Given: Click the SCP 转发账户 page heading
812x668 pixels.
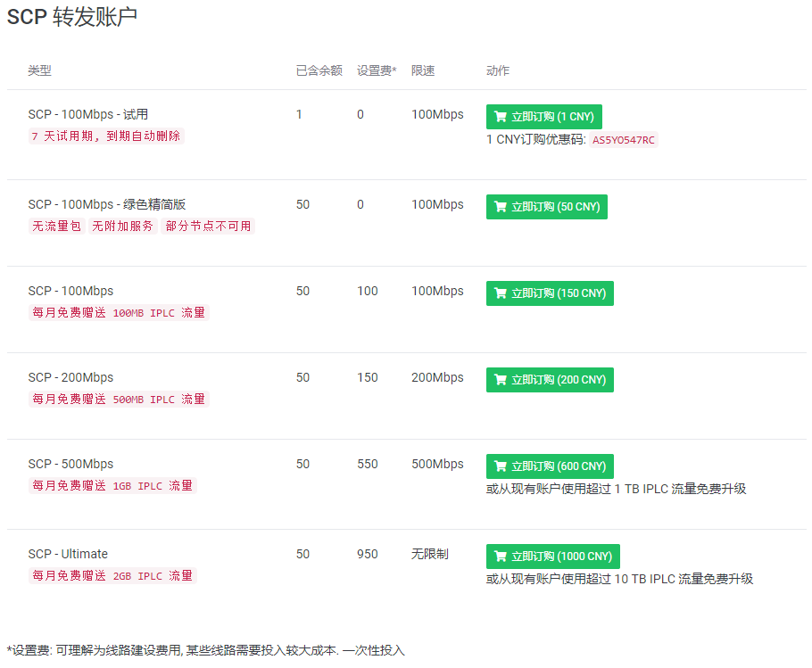Looking at the screenshot, I should 72,17.
